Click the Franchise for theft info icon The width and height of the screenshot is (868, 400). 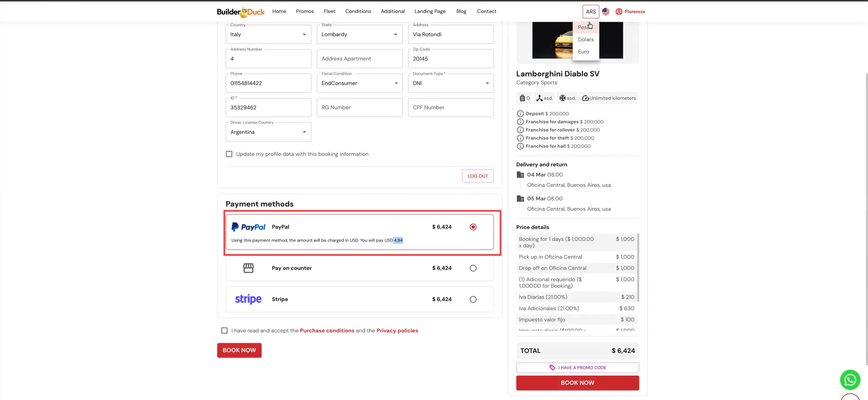[520, 138]
